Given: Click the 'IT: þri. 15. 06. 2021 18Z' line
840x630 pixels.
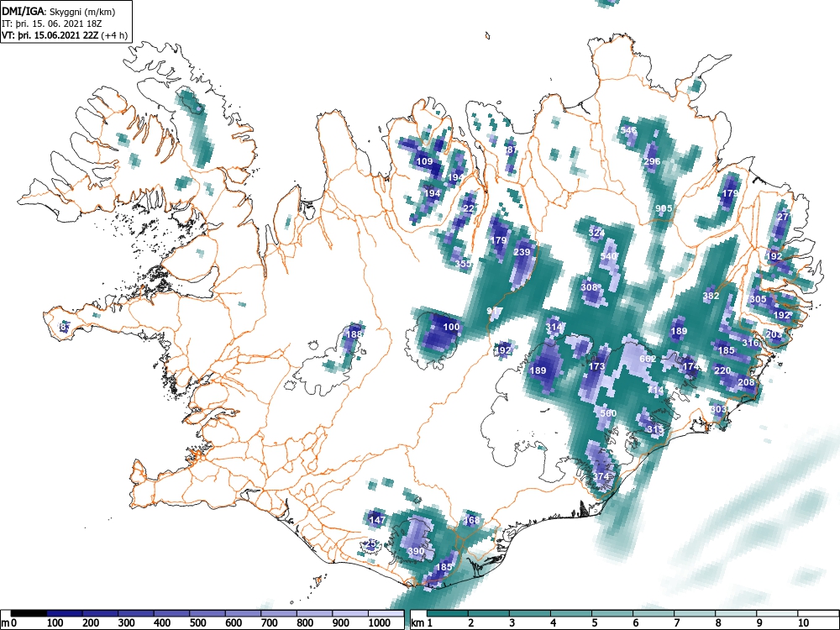Looking at the screenshot, I should coord(51,24).
